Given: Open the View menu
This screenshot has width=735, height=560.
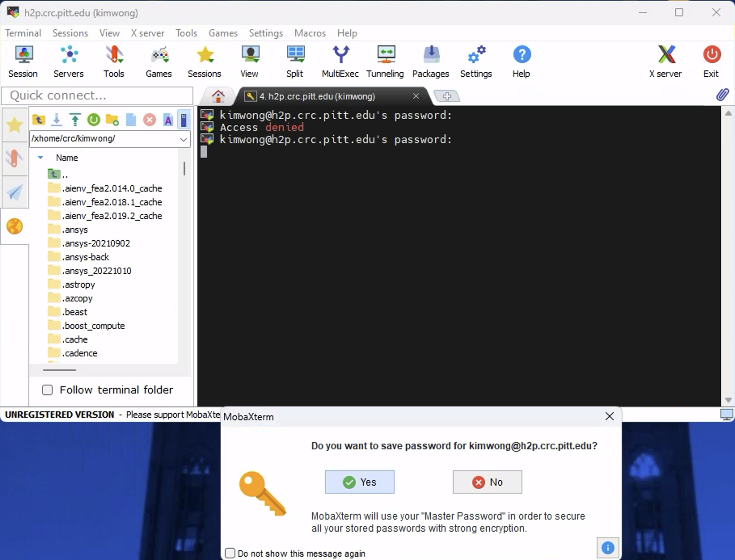Looking at the screenshot, I should [x=110, y=33].
